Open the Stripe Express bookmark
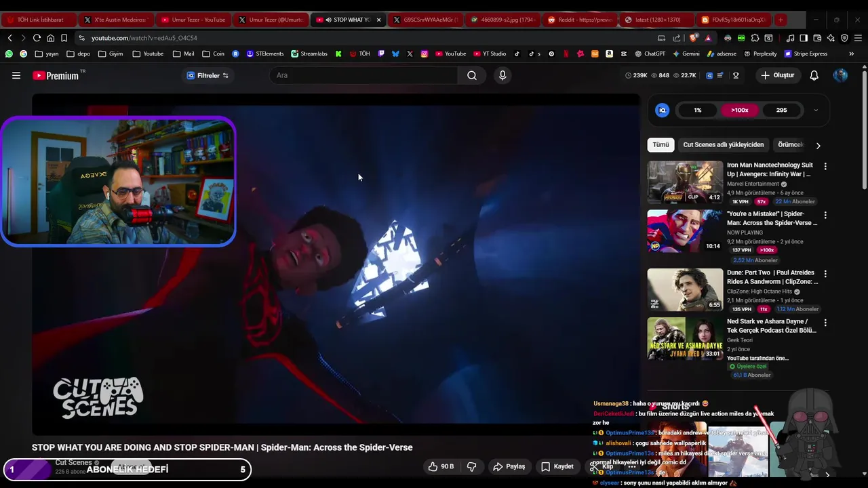Image resolution: width=868 pixels, height=488 pixels. (806, 54)
